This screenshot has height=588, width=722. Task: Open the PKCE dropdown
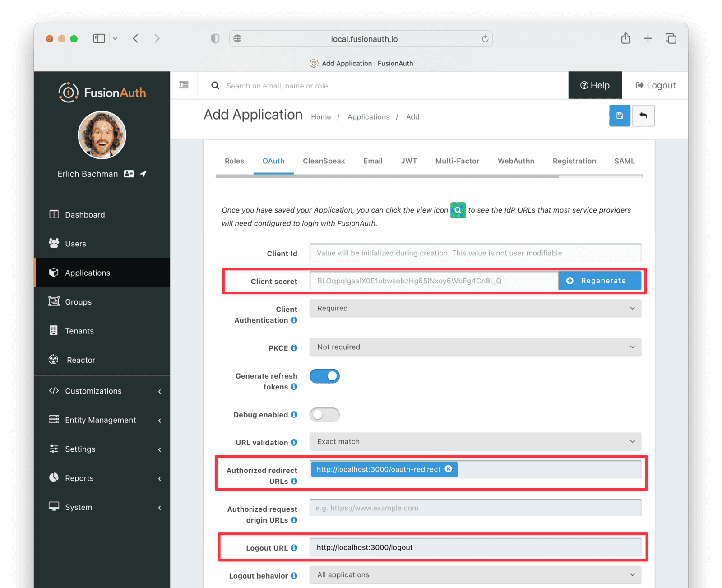tap(475, 347)
